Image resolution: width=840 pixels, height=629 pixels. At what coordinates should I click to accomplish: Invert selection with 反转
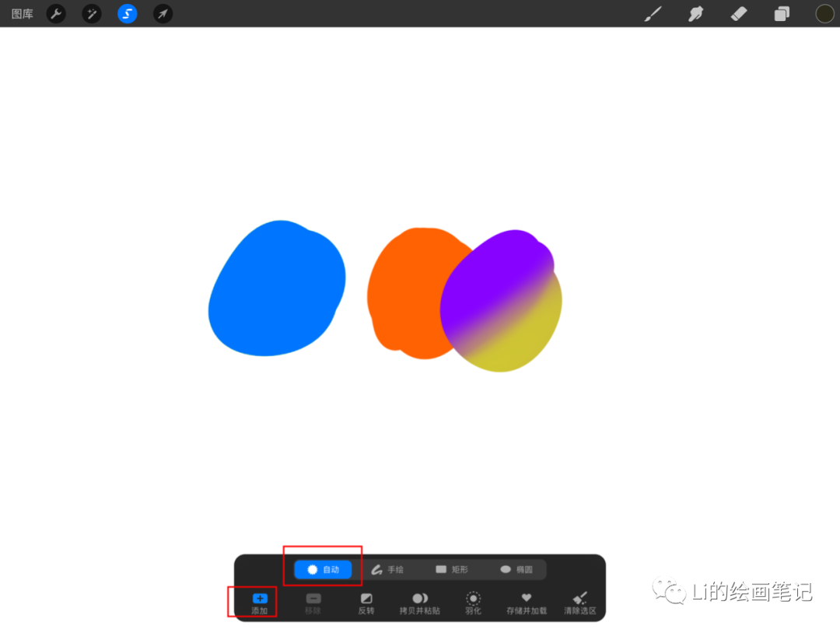[366, 603]
